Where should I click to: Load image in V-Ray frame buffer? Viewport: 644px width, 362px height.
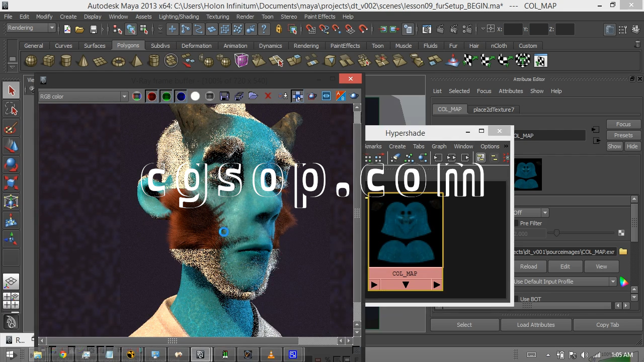coord(253,96)
